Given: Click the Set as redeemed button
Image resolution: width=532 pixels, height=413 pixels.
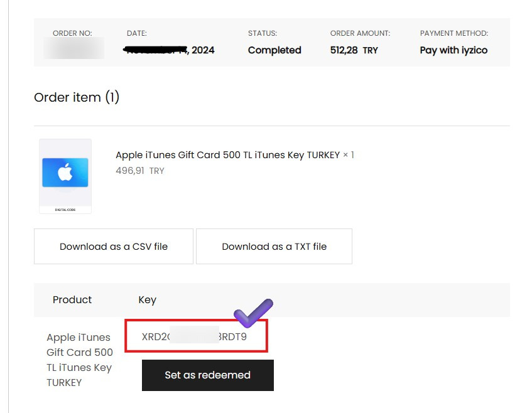Looking at the screenshot, I should [x=208, y=375].
